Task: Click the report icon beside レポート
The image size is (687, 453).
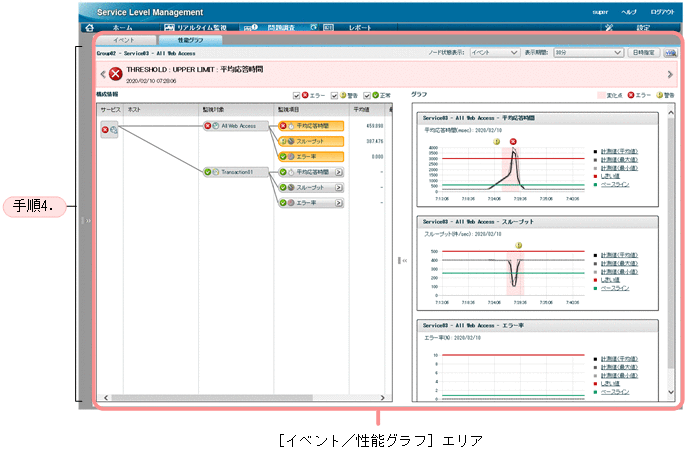Action: (328, 28)
